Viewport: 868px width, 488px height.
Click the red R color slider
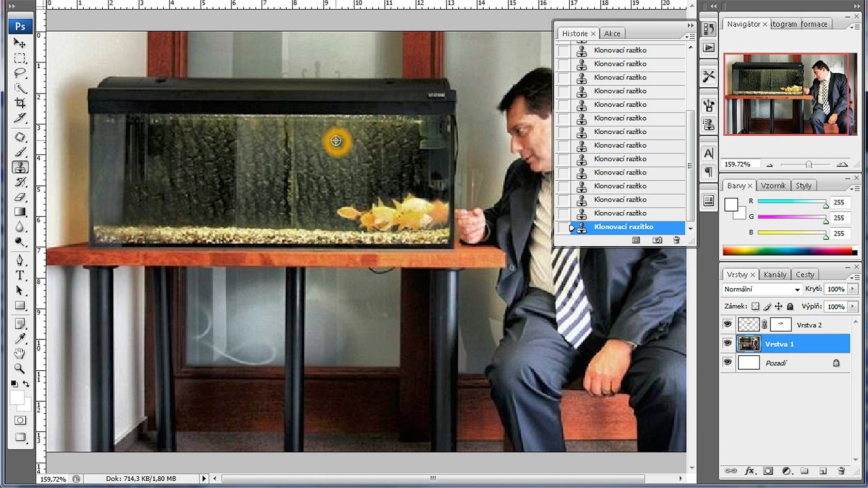[792, 202]
